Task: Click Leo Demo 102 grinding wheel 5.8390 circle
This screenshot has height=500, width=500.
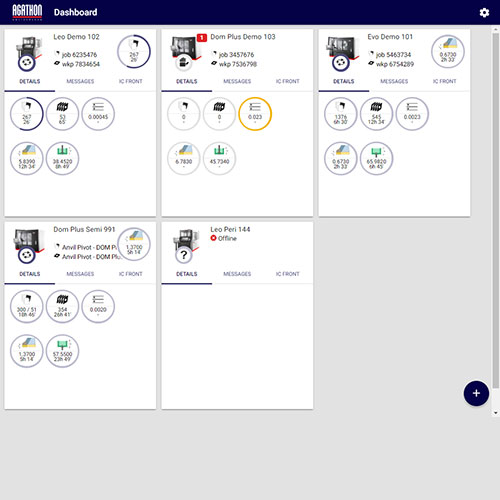Action: click(27, 158)
